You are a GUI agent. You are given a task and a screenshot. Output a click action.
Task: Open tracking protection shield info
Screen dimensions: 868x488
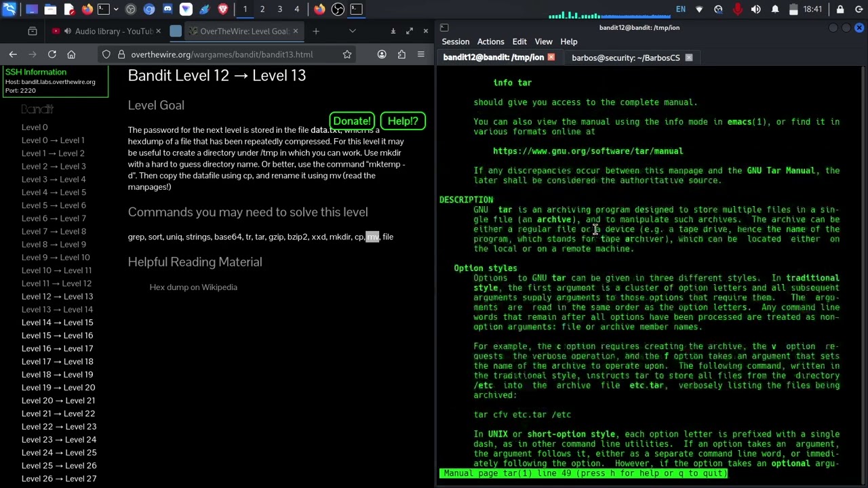(106, 54)
